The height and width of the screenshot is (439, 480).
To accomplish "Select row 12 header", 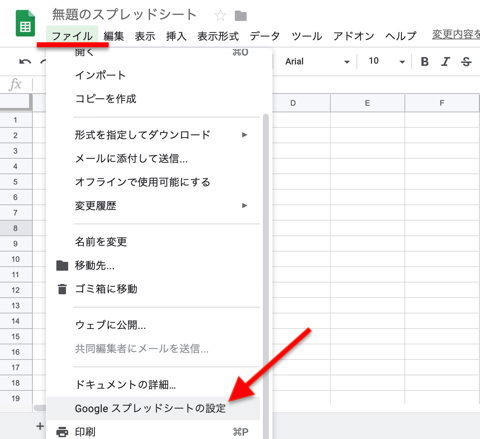I will [16, 290].
